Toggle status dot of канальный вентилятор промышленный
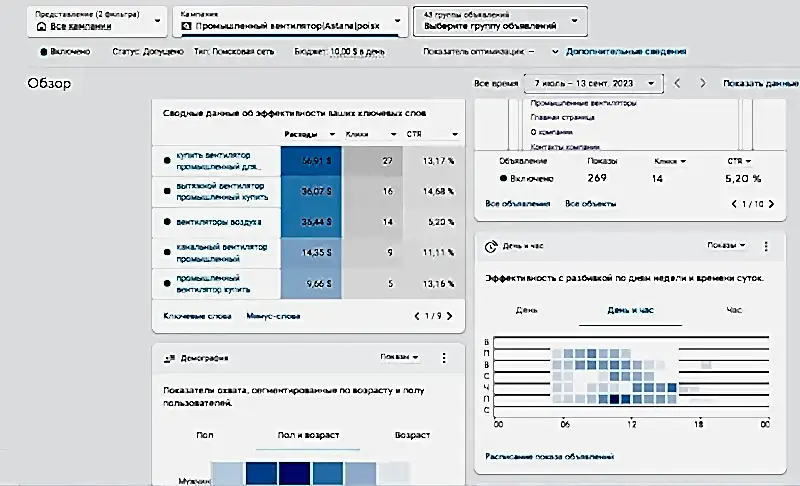The image size is (800, 486). pos(167,252)
